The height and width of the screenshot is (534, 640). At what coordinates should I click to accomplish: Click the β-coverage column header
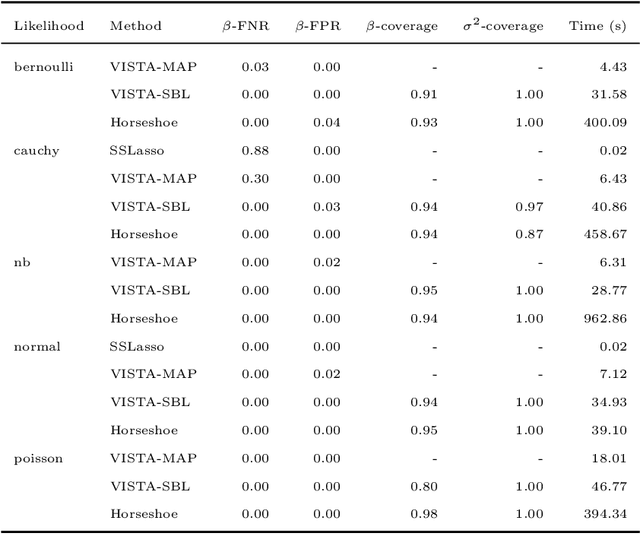tap(400, 25)
